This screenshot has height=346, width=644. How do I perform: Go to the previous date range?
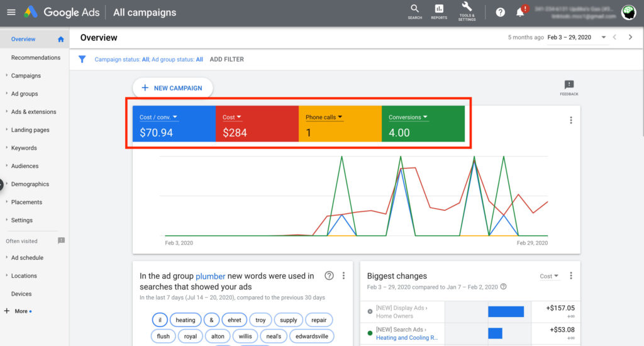click(615, 37)
